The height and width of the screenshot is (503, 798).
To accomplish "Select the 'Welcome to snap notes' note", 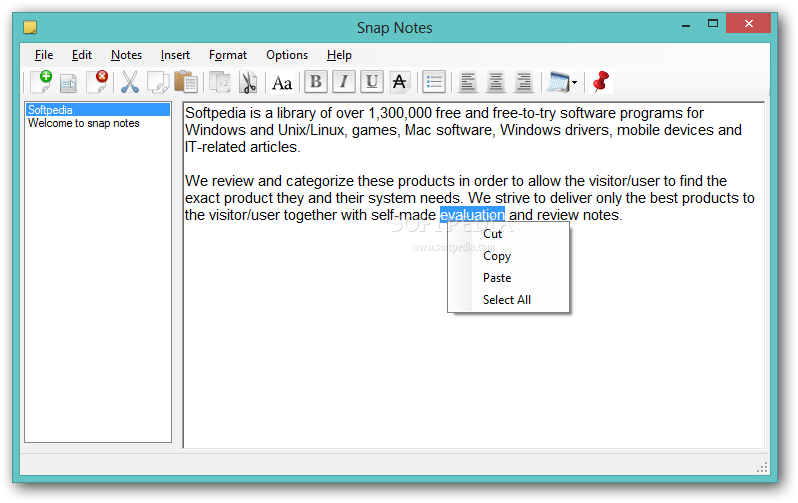I will [x=98, y=123].
